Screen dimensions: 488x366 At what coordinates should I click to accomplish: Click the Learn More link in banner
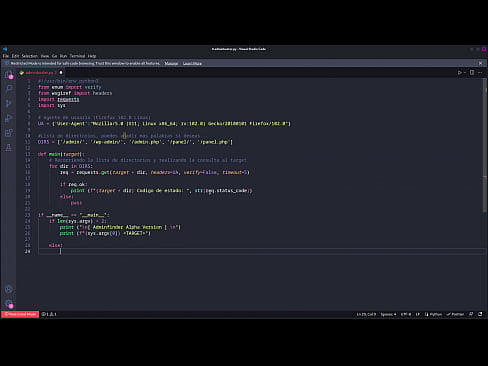coord(192,63)
